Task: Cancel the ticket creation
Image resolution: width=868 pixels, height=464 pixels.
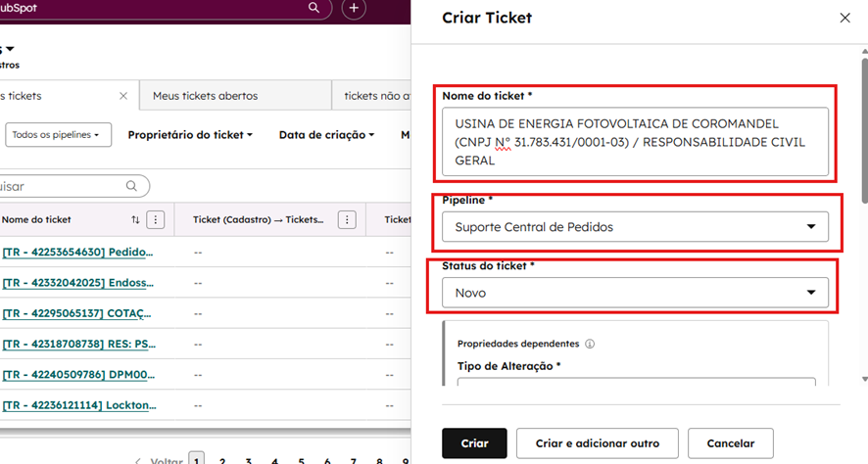Action: pos(730,443)
